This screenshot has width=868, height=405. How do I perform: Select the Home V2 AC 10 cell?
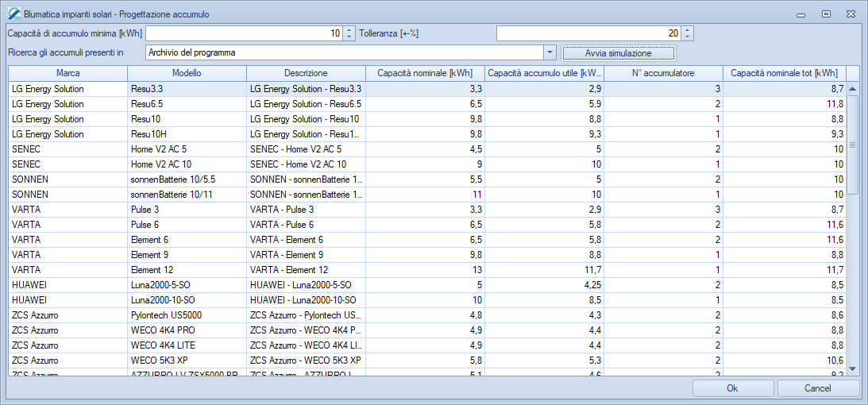(x=187, y=164)
